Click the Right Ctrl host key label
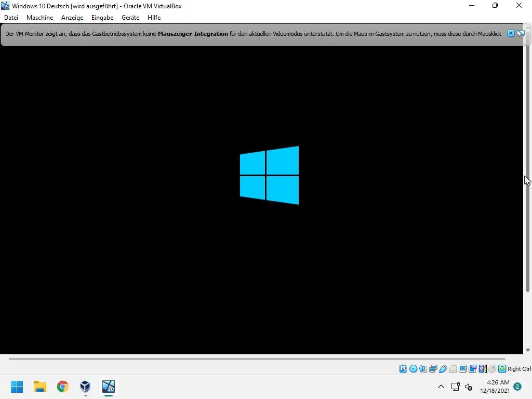Viewport: 532px width, 399px height. [520, 369]
